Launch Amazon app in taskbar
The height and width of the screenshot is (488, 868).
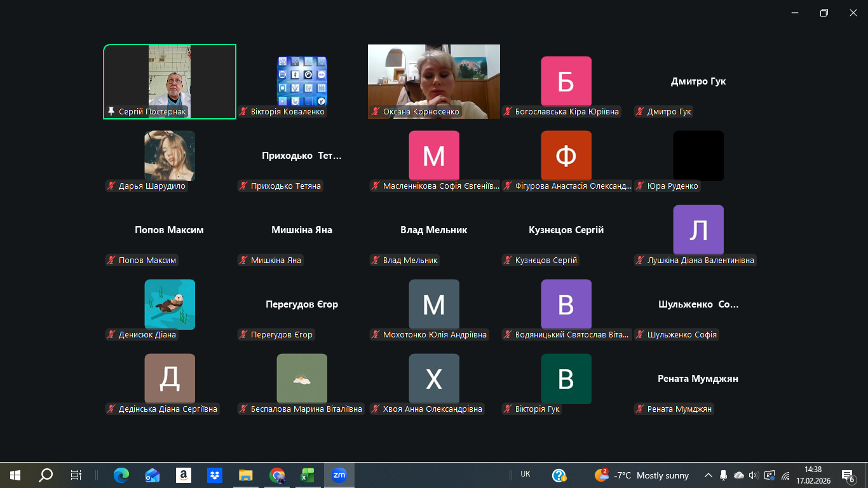tap(183, 475)
